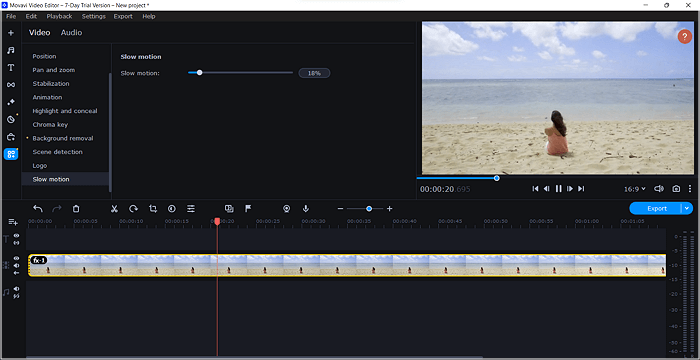This screenshot has height=360, width=700.
Task: Open the Crop tool icon
Action: point(153,209)
